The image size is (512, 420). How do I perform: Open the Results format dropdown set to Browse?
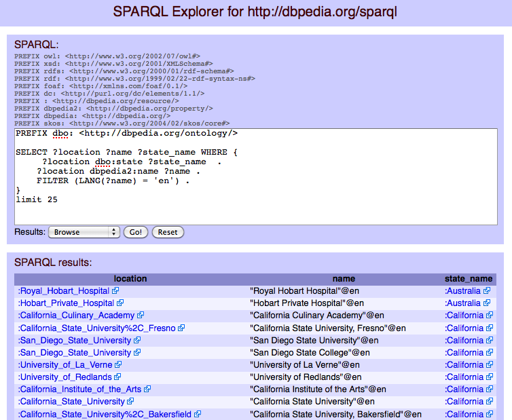point(84,232)
